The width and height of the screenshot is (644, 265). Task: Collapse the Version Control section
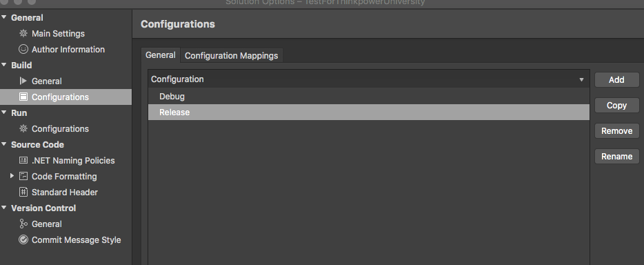[3, 208]
